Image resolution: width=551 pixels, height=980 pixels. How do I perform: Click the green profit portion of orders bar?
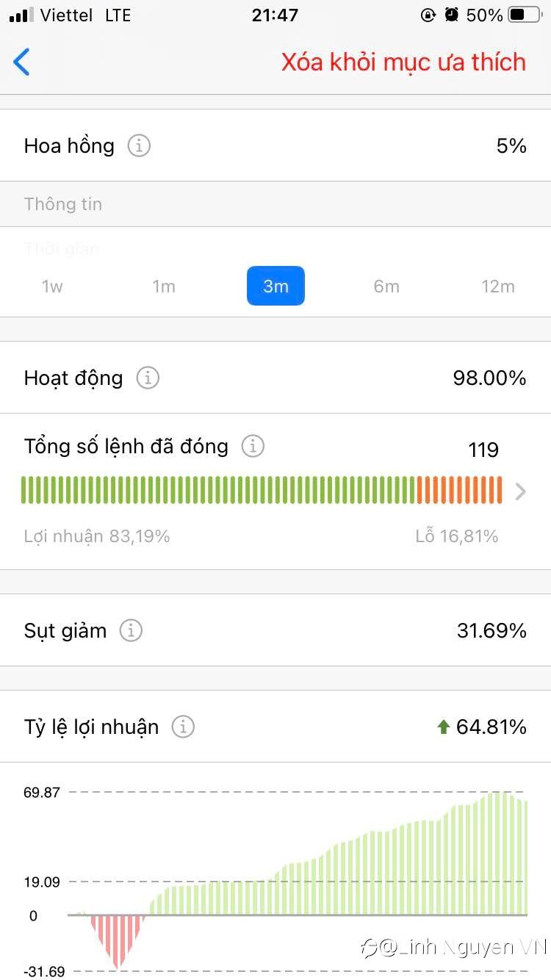(x=218, y=490)
